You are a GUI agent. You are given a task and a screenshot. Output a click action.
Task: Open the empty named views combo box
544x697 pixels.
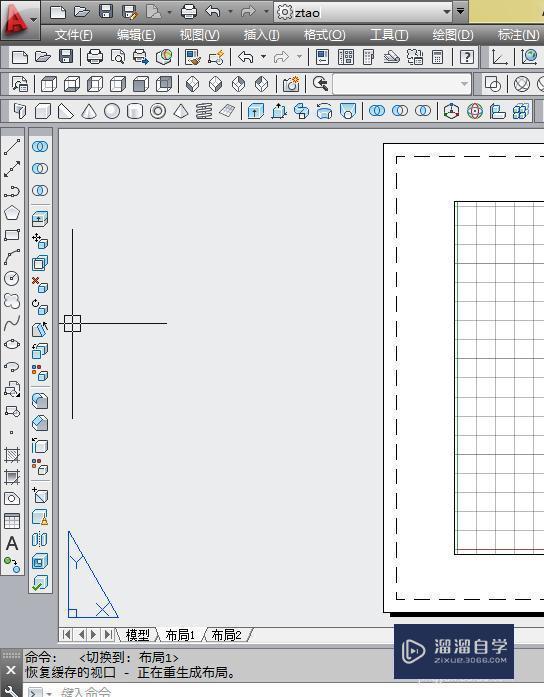pyautogui.click(x=401, y=84)
